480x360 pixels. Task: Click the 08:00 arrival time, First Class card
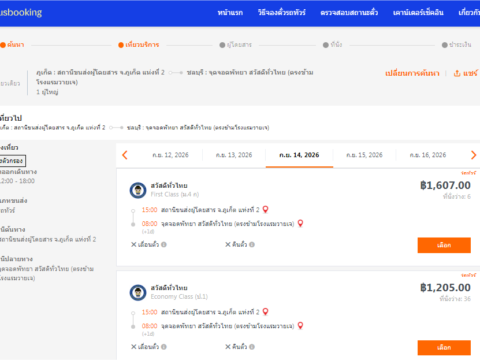pos(149,223)
